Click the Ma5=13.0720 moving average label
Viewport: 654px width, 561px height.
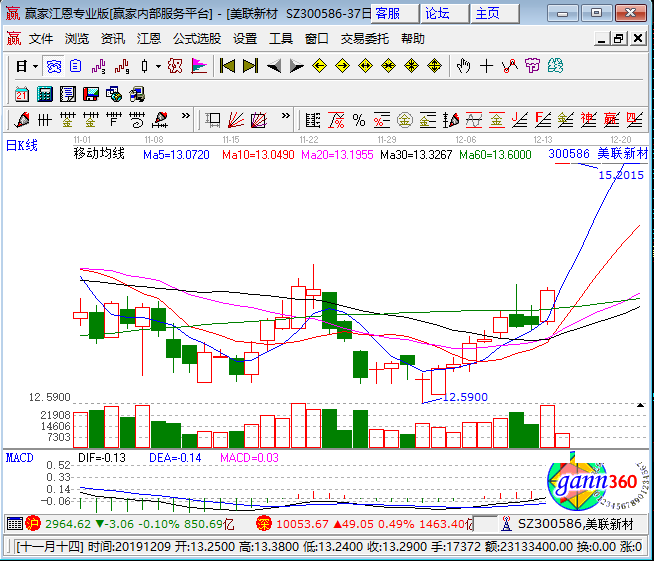(x=176, y=155)
